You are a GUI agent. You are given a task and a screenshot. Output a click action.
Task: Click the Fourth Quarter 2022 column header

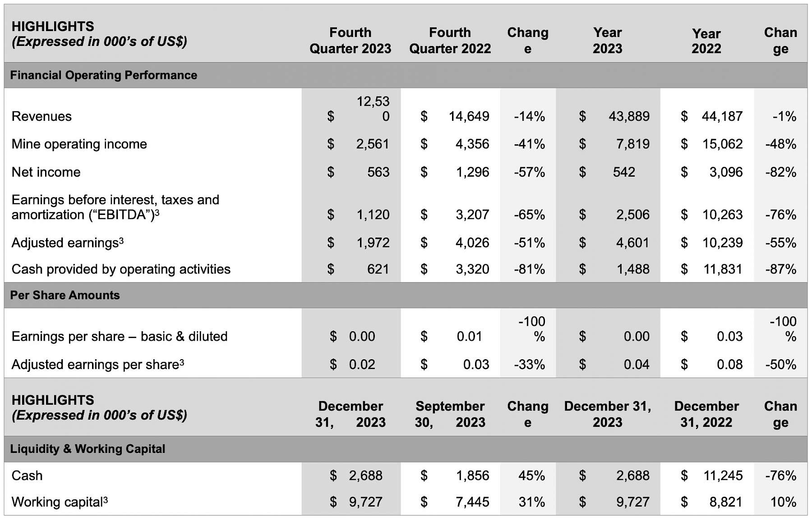[450, 41]
